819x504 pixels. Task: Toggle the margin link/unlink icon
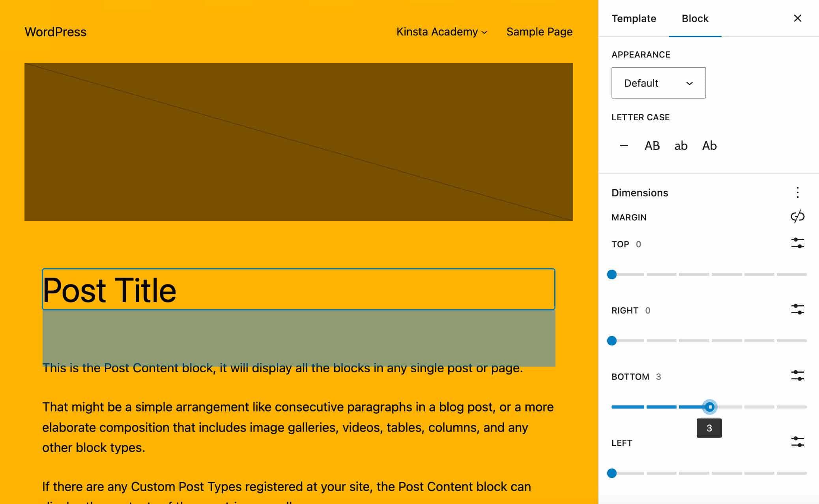pyautogui.click(x=797, y=217)
